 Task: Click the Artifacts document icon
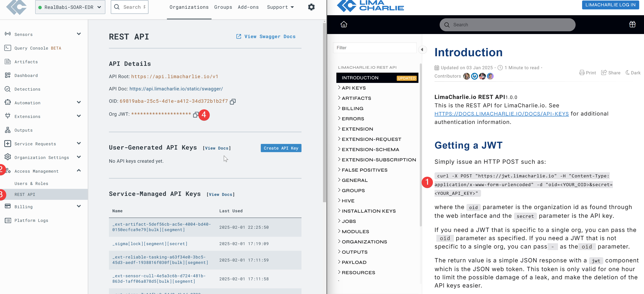pos(8,61)
